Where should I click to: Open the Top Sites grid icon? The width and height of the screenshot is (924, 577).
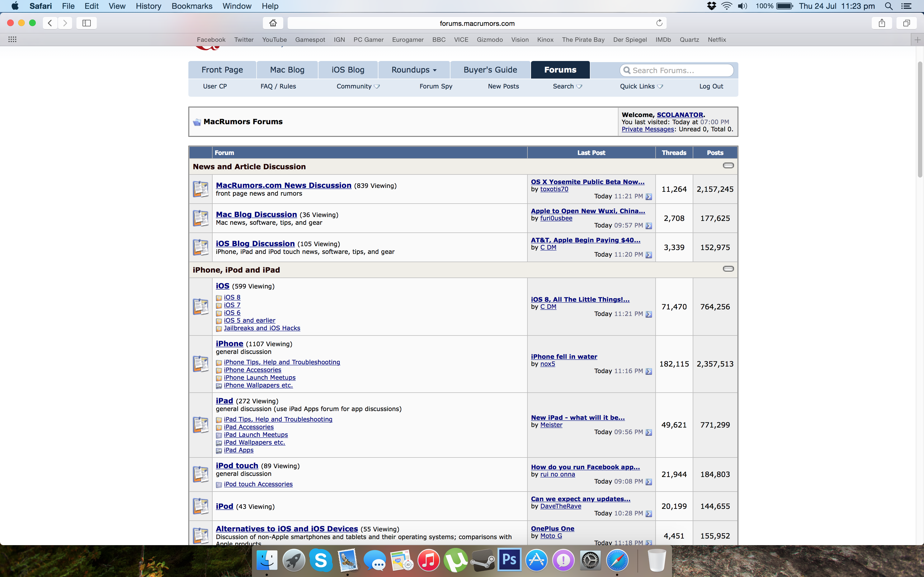[x=12, y=39]
